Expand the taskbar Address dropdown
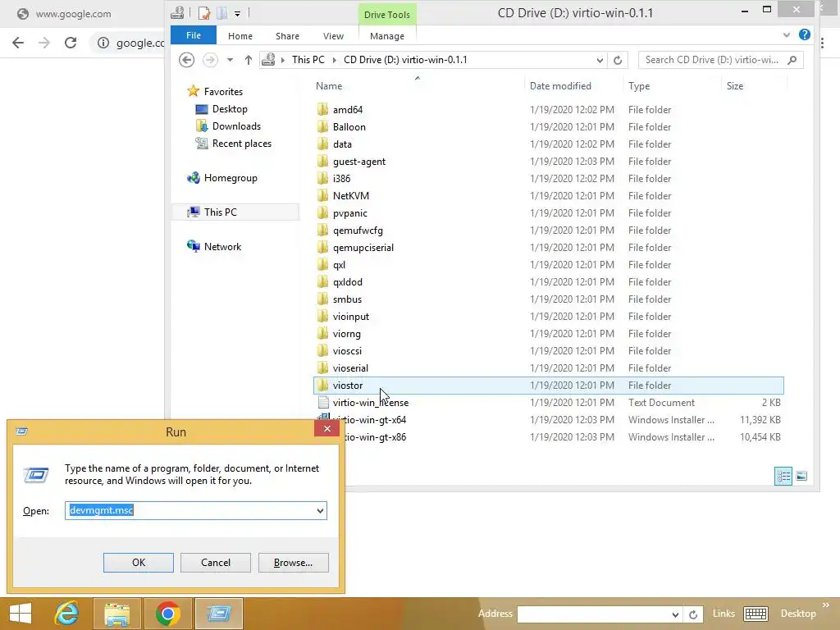Viewport: 840px width, 630px height. pyautogui.click(x=675, y=614)
